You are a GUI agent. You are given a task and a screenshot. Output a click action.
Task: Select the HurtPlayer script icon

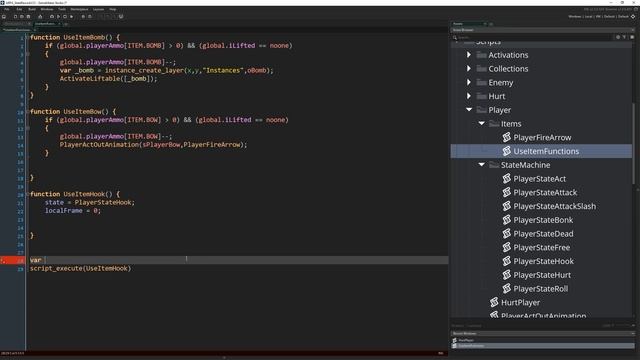(494, 302)
